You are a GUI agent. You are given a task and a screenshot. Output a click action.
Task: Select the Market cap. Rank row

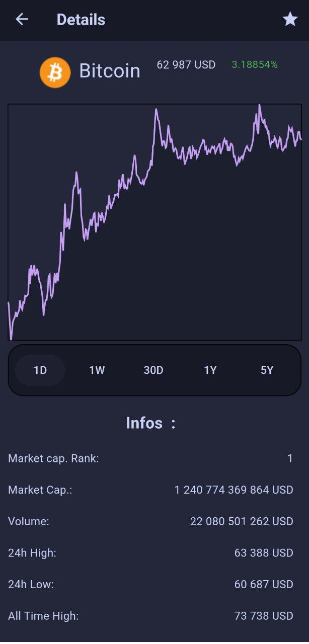(53, 458)
